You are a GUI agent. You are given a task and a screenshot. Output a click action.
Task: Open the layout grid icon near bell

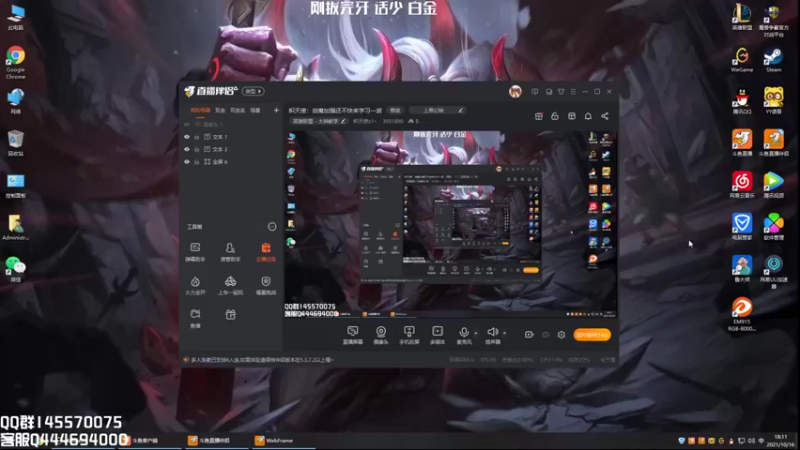pos(571,116)
